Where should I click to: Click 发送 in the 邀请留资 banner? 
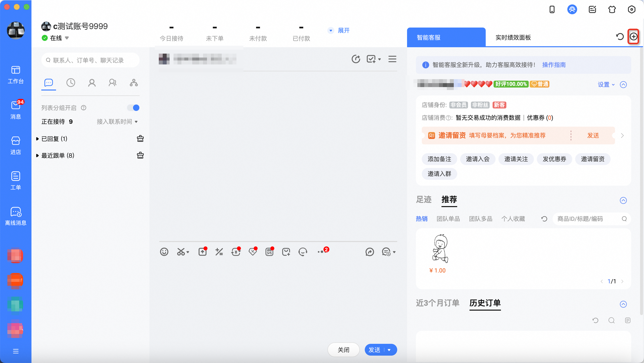coord(593,135)
